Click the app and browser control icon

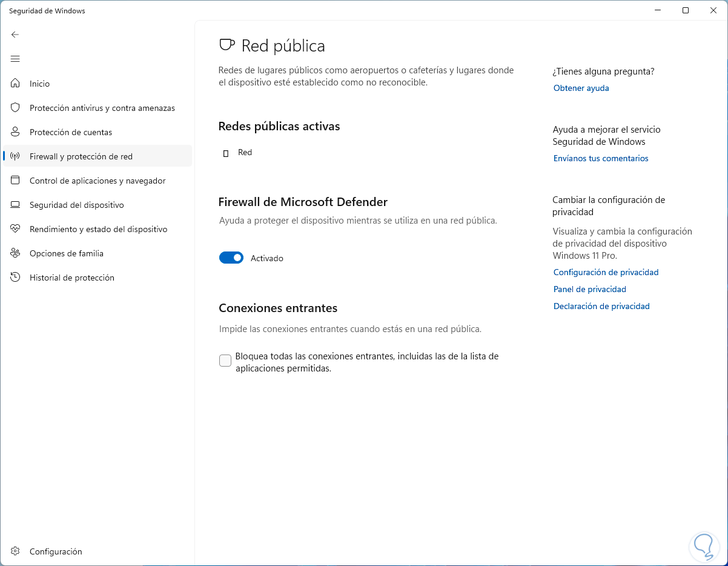click(x=16, y=181)
